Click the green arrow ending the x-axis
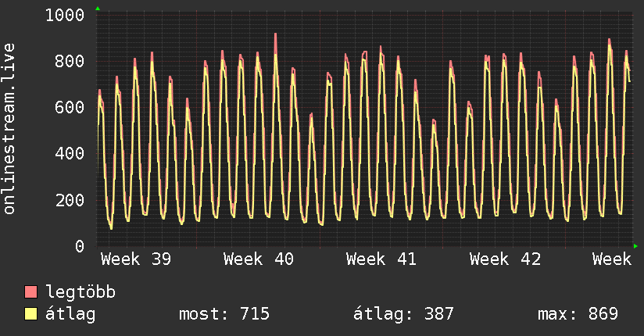 pos(635,246)
